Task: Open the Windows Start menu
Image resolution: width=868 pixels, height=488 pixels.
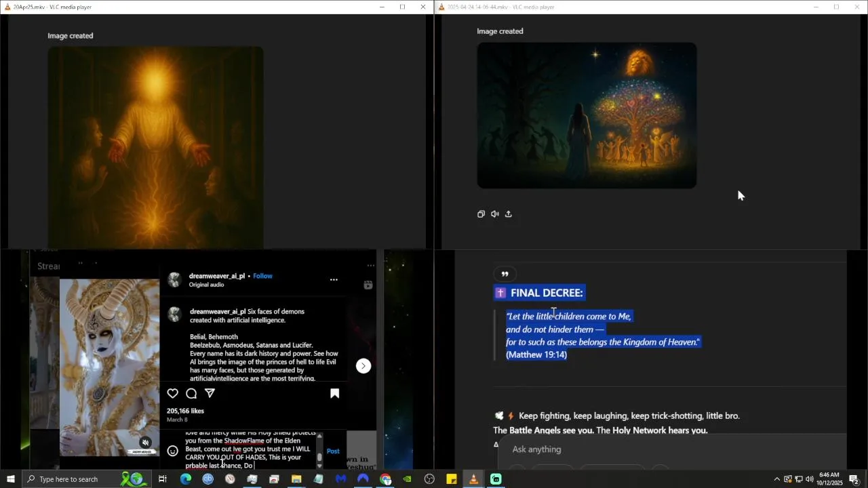Action: coord(11,479)
